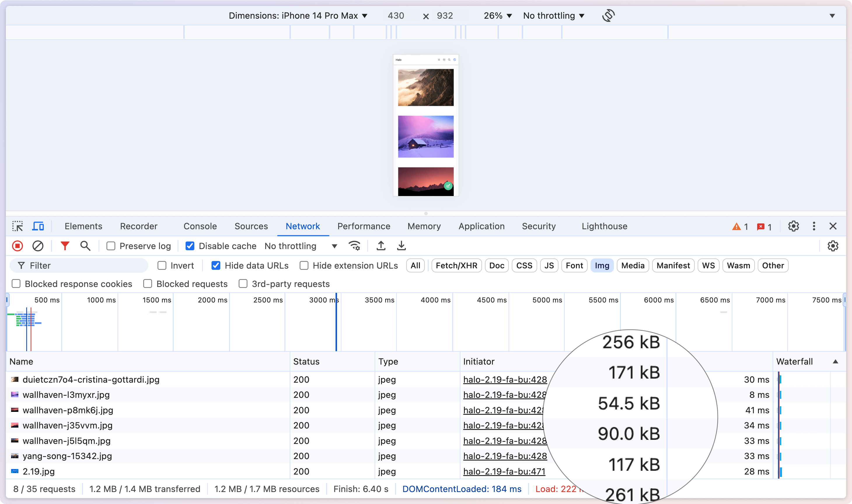The width and height of the screenshot is (852, 504).
Task: Toggle the Hide data URLs checkbox
Action: pos(216,265)
